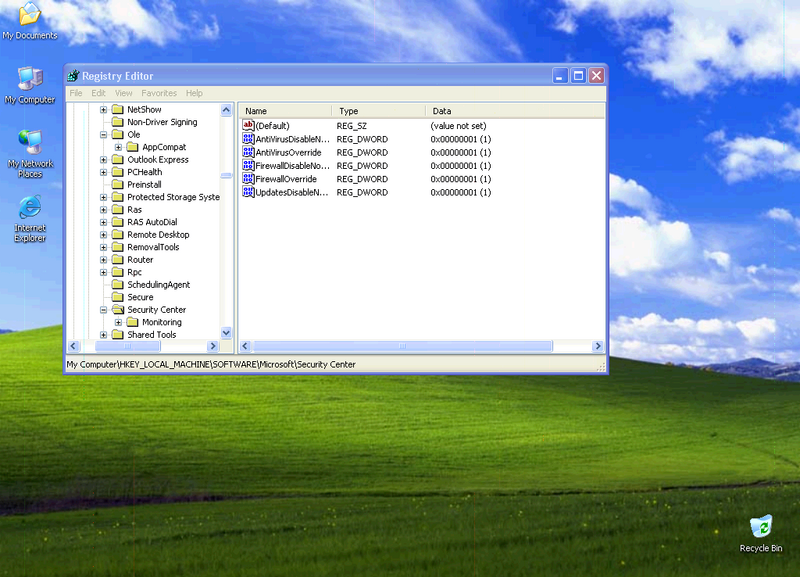Image resolution: width=800 pixels, height=577 pixels.
Task: Click the AppCompat folder icon
Action: (133, 147)
